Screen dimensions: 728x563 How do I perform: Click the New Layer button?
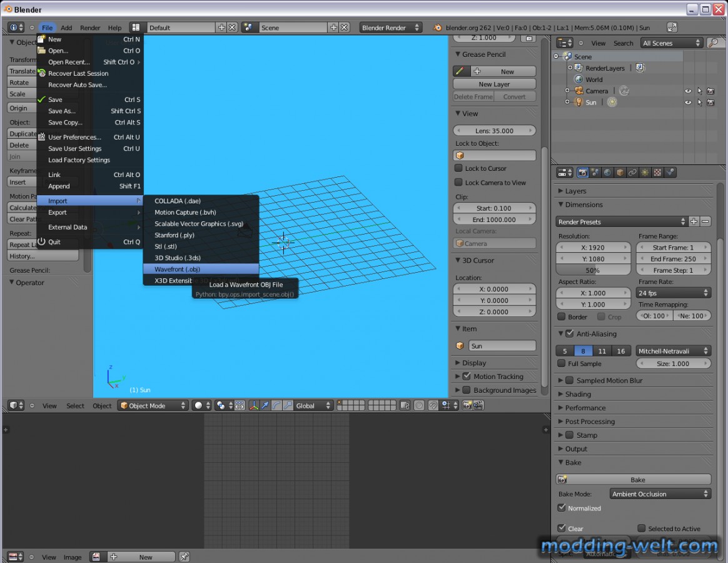tap(494, 84)
